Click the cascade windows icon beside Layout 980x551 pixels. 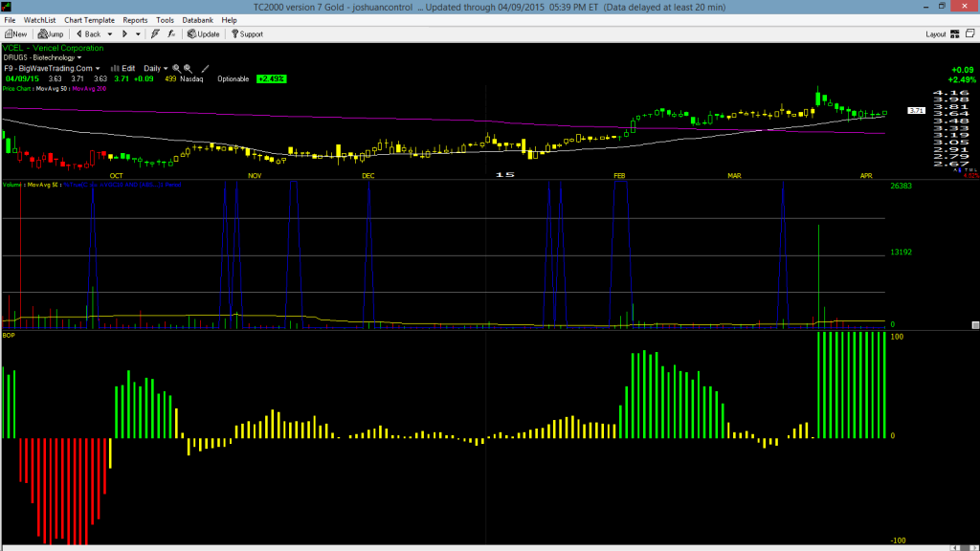(970, 33)
